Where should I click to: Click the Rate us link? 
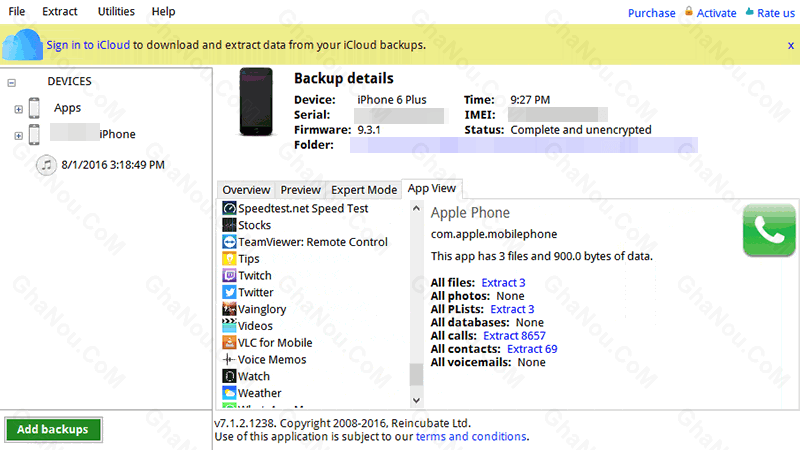pos(776,13)
